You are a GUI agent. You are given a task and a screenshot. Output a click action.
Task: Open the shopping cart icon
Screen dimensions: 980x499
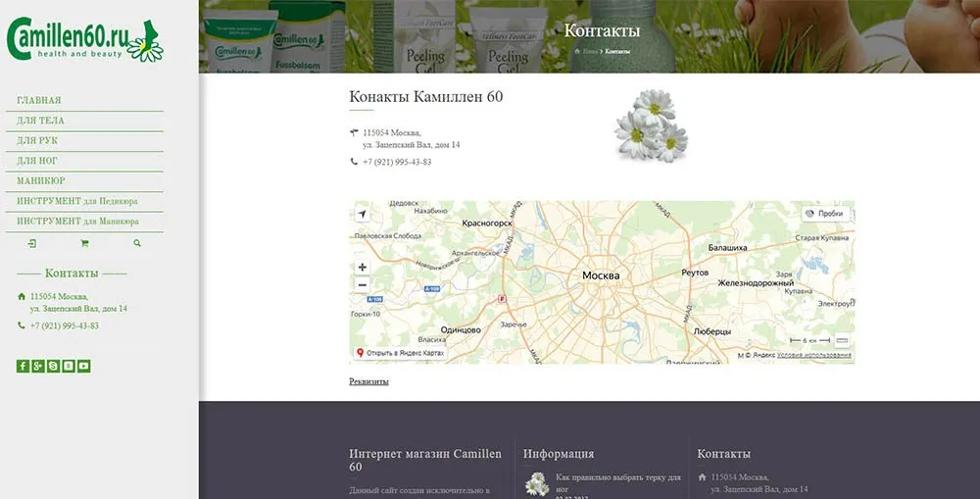click(84, 243)
